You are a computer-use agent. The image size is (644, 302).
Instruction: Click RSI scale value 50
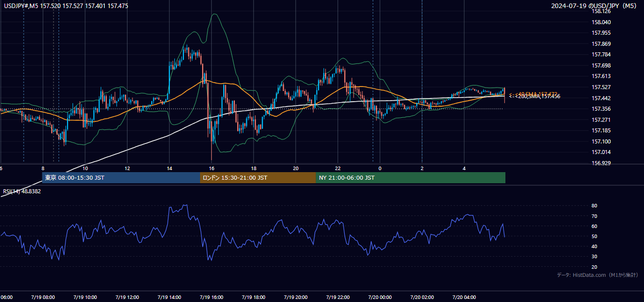click(595, 236)
